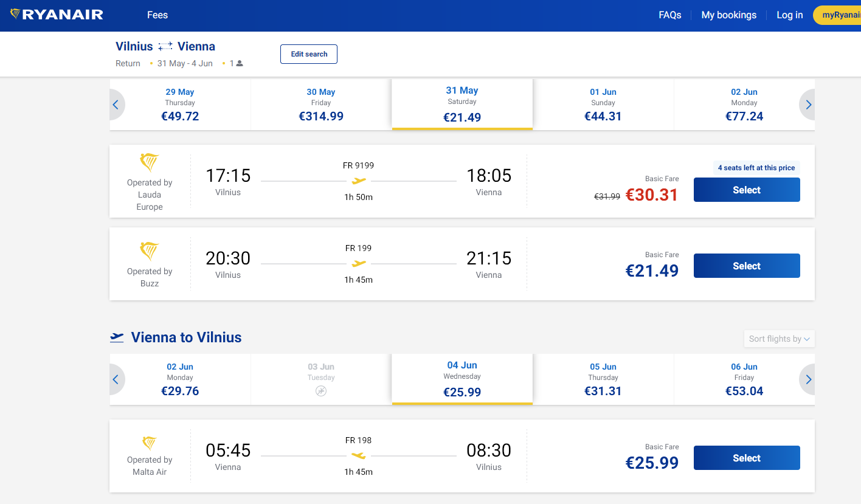The height and width of the screenshot is (504, 861).
Task: Click the plane icon on flight FR 199
Action: click(x=359, y=264)
